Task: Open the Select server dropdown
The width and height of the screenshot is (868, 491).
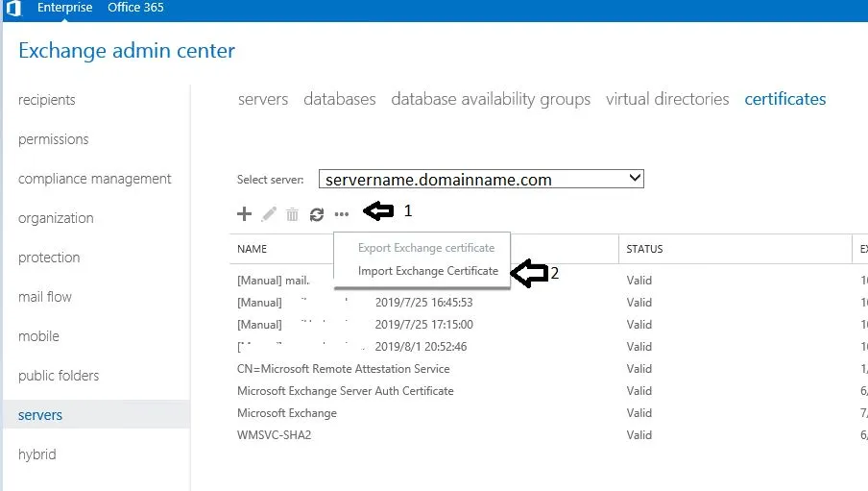Action: pyautogui.click(x=481, y=179)
